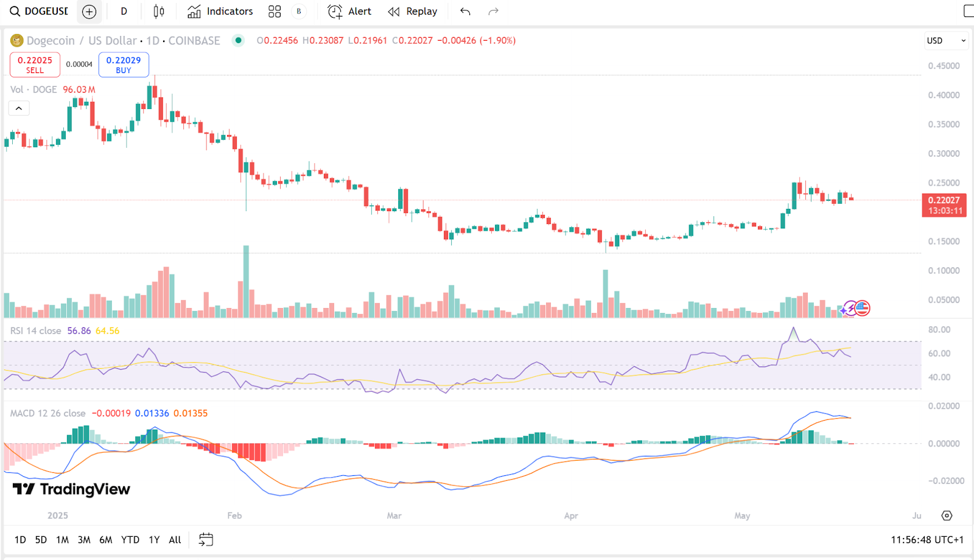Open candlestick chart style selector
This screenshot has width=974, height=560.
click(159, 11)
